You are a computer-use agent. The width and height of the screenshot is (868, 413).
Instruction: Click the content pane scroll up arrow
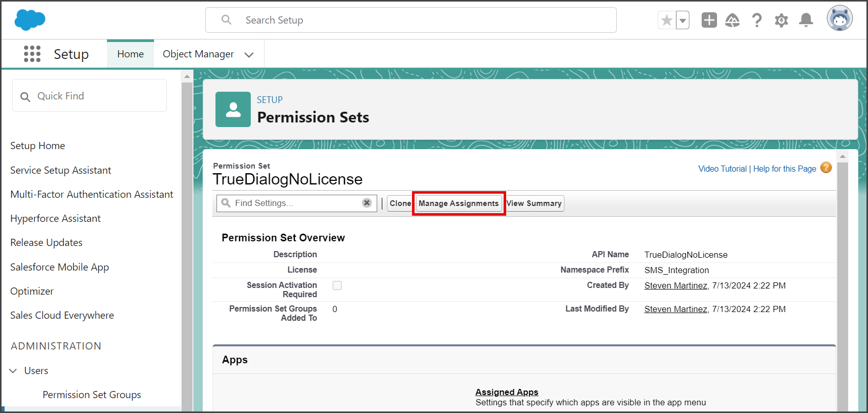pos(842,156)
